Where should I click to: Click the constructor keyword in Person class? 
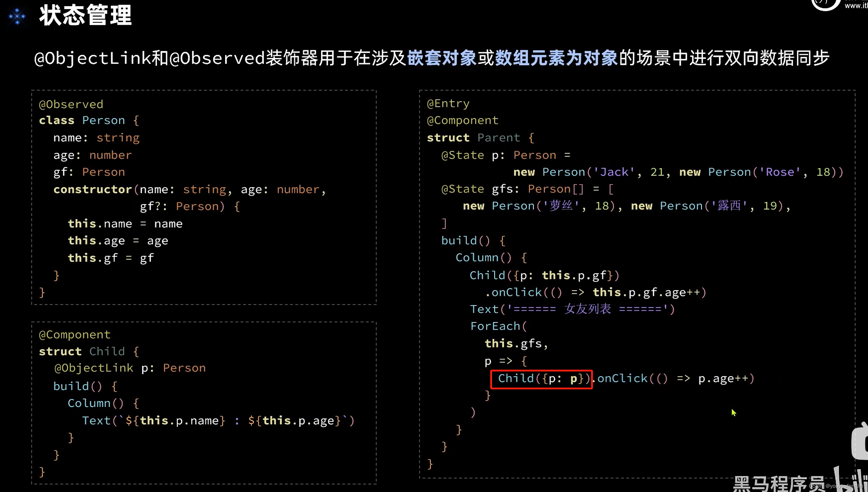pos(92,189)
